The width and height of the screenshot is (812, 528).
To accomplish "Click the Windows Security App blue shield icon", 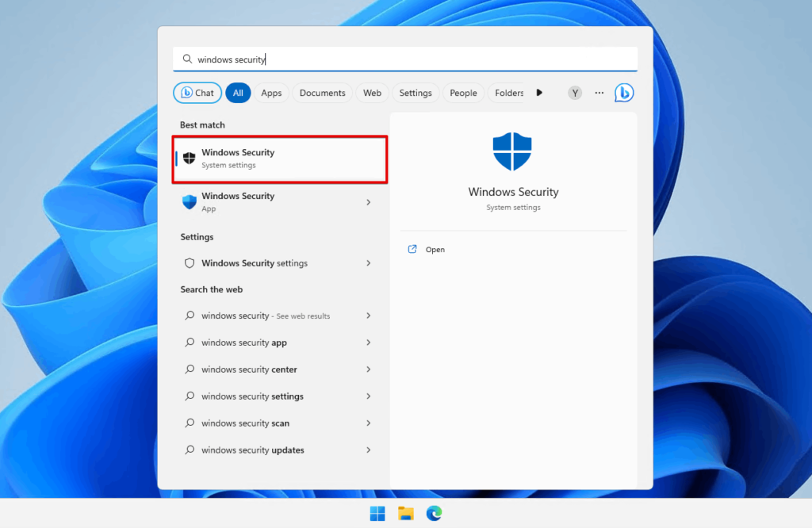I will tap(190, 202).
